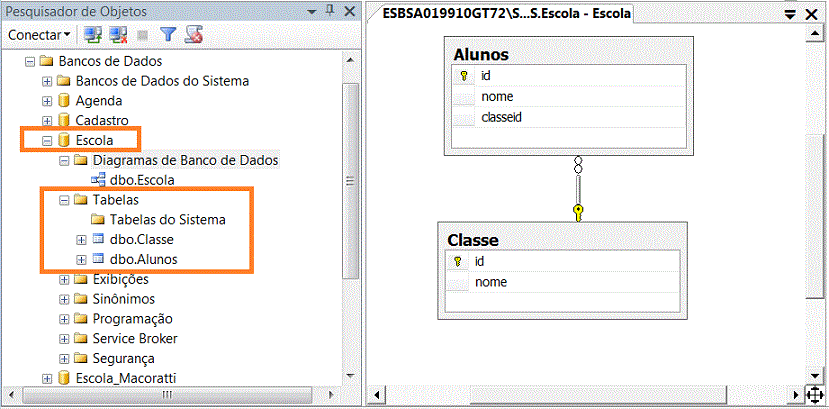829x409 pixels.
Task: Click the Service Broker folder icon
Action: pos(80,339)
